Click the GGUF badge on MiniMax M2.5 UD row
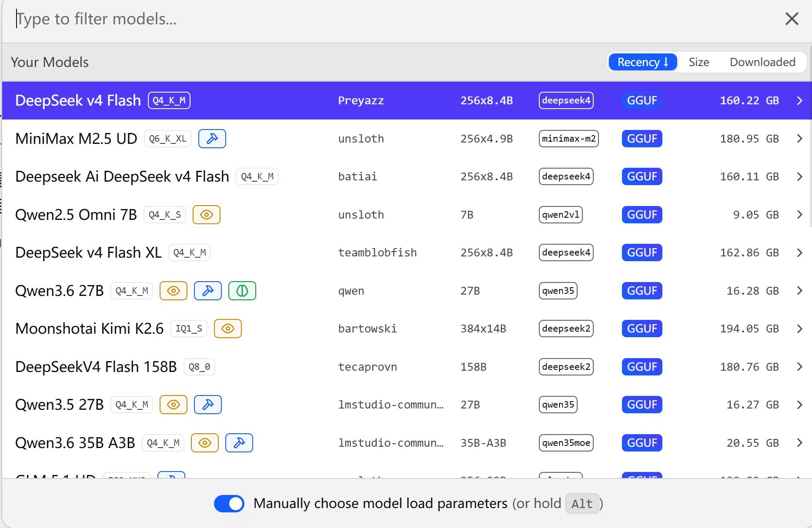Screen dimensions: 812x528 [x=642, y=139]
